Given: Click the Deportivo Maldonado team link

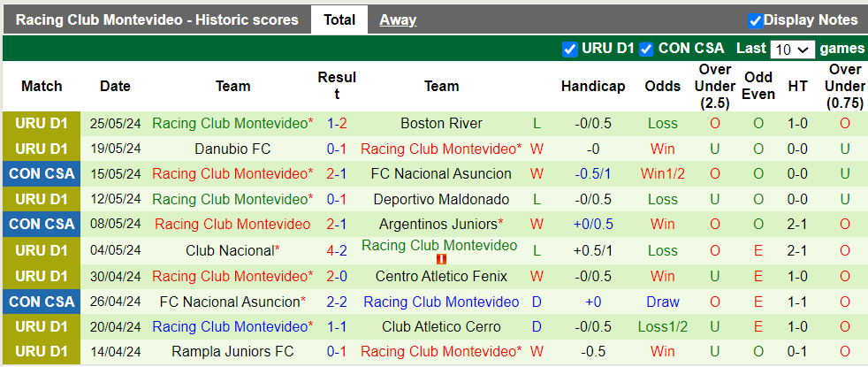Looking at the screenshot, I should point(441,200).
